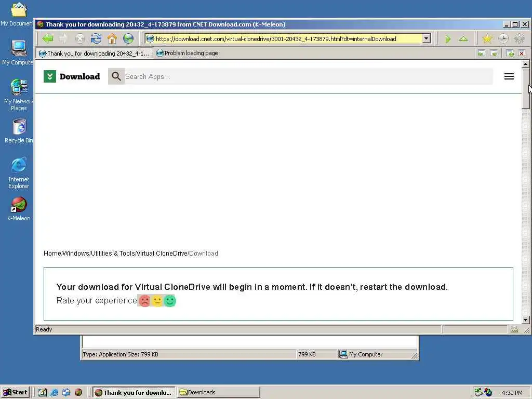Switch to the previous tab icon
Screen dimensions: 532x399
[482, 54]
